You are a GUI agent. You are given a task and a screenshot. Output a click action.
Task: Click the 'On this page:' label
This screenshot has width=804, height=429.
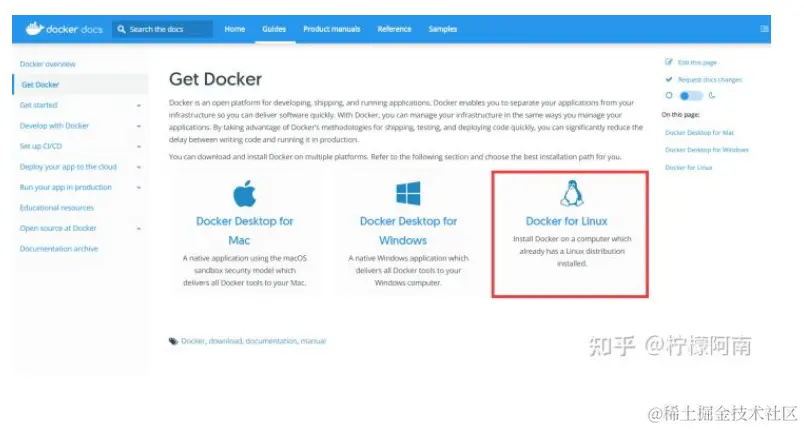pos(680,115)
